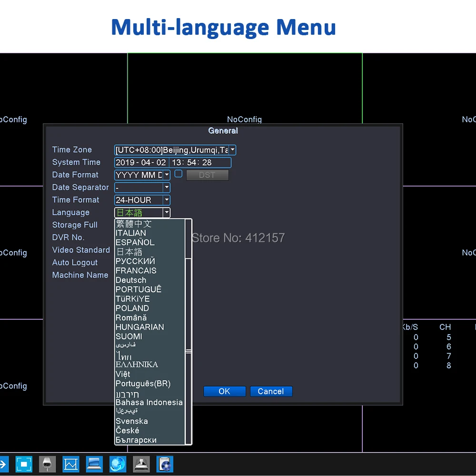
Task: Pick Svenska from the language list
Action: click(132, 421)
